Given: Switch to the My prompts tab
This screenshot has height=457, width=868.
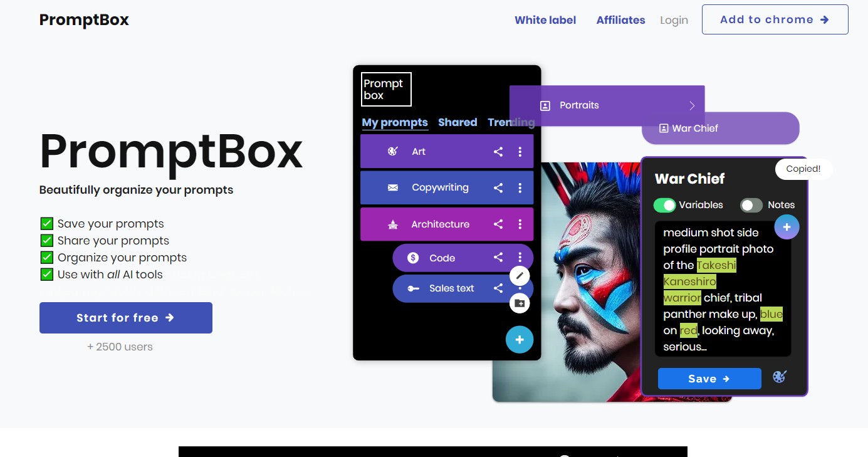Looking at the screenshot, I should pyautogui.click(x=395, y=122).
